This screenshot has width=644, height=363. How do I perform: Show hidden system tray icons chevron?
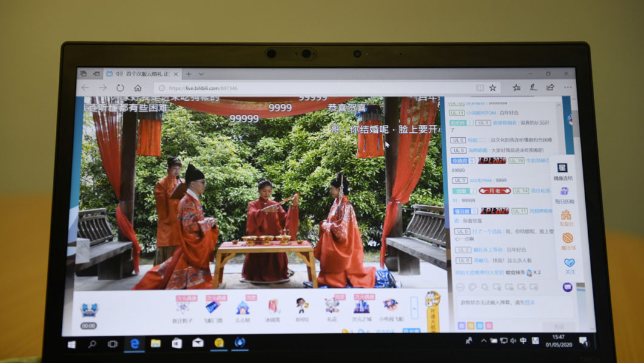click(x=484, y=341)
